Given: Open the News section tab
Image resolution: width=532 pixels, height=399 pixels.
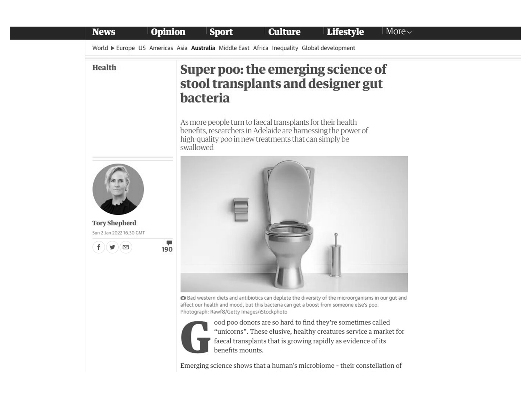Looking at the screenshot, I should [104, 32].
